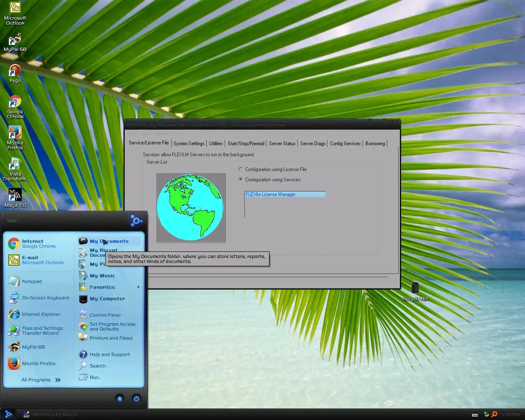This screenshot has height=420, width=525.
Task: Click the log off home button in start menu
Action: [x=120, y=398]
